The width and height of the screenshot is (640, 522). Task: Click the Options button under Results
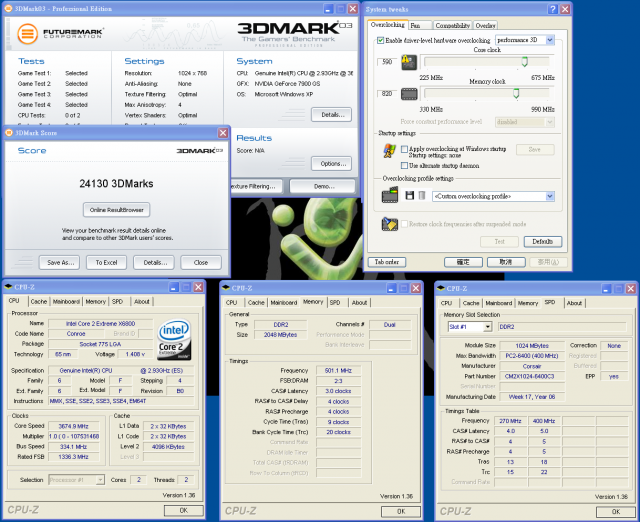coord(331,164)
